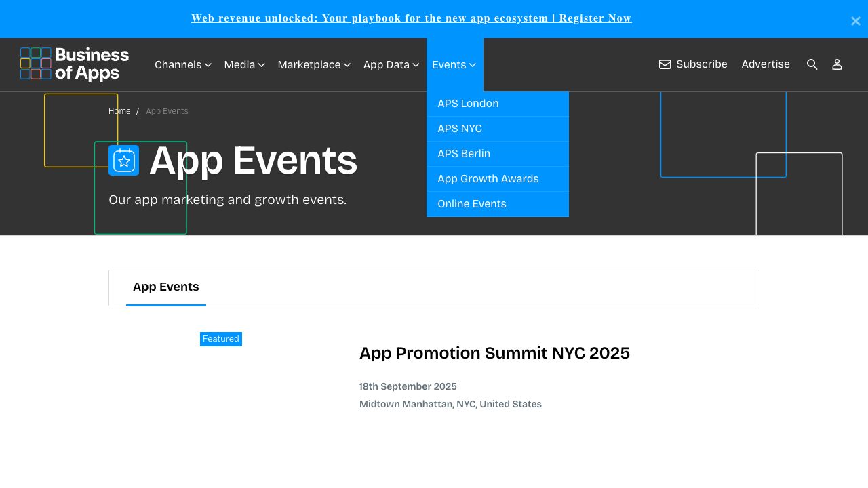Collapse the Events dropdown menu

point(454,65)
